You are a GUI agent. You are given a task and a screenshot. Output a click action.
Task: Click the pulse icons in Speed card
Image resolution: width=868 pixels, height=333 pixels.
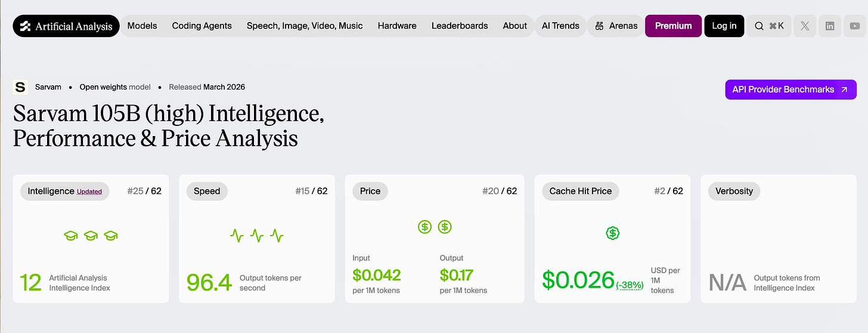click(x=257, y=236)
